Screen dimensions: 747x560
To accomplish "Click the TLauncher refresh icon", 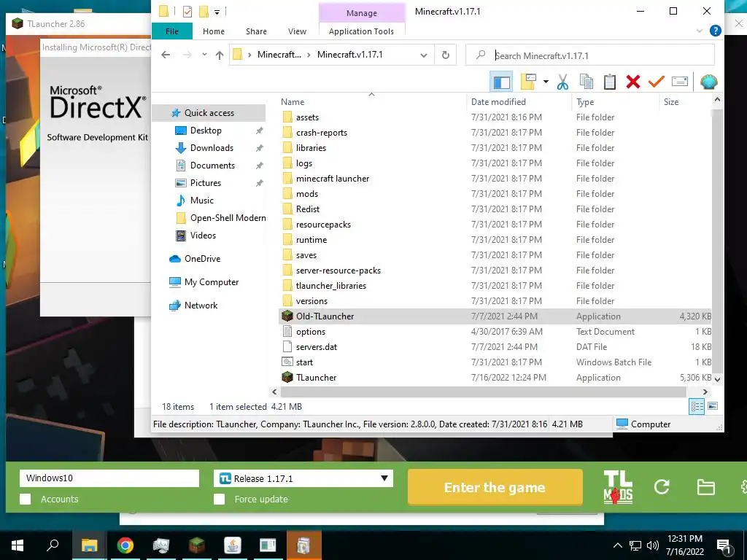I will coord(662,486).
